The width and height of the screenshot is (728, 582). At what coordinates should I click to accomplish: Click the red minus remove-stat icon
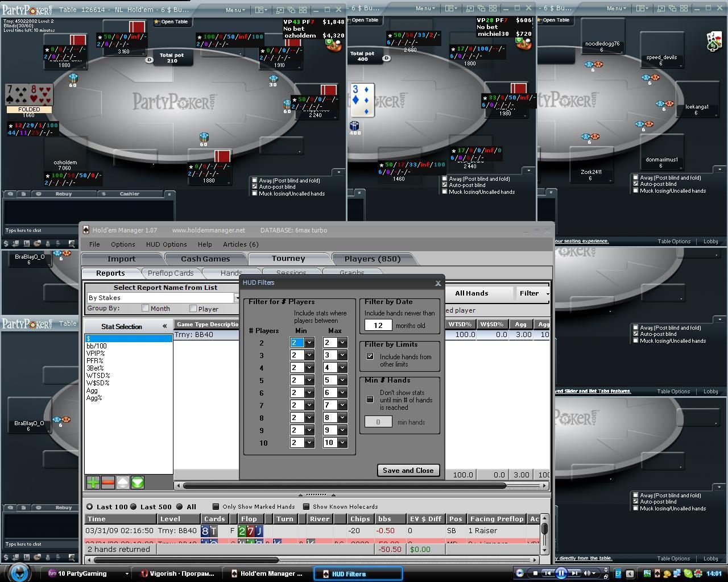[x=107, y=483]
